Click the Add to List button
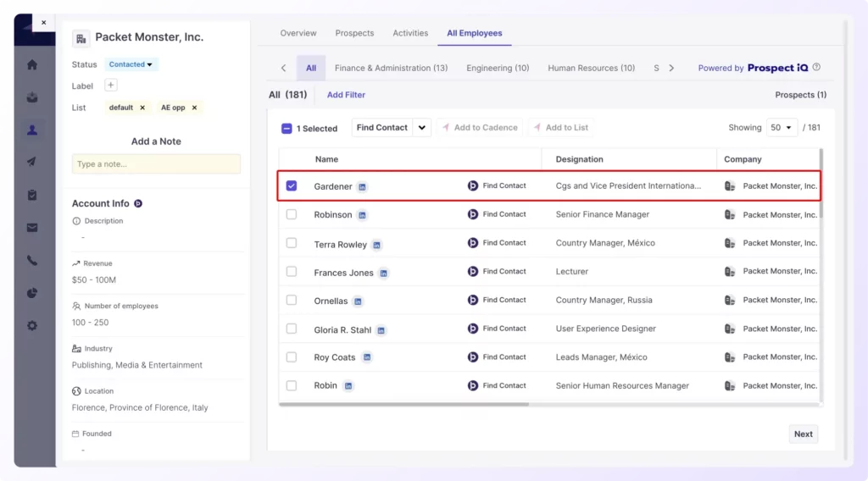This screenshot has width=868, height=481. (561, 128)
